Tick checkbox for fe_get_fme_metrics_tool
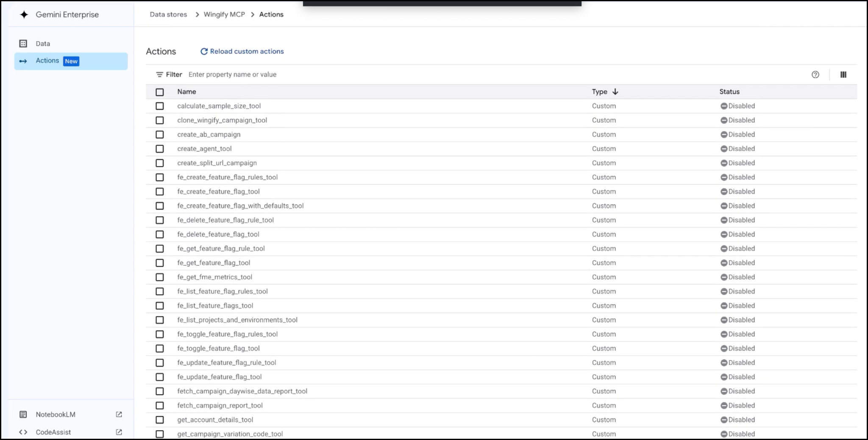The image size is (868, 440). point(160,277)
